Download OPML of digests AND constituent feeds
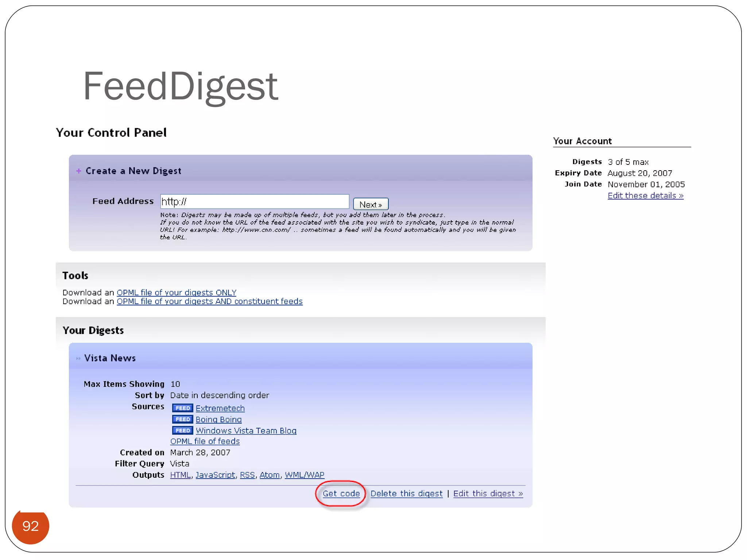This screenshot has height=560, width=747. 210,302
